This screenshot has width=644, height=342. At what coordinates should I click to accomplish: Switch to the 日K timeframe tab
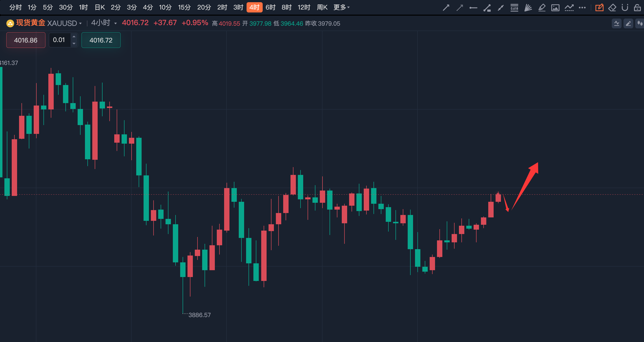coord(100,7)
